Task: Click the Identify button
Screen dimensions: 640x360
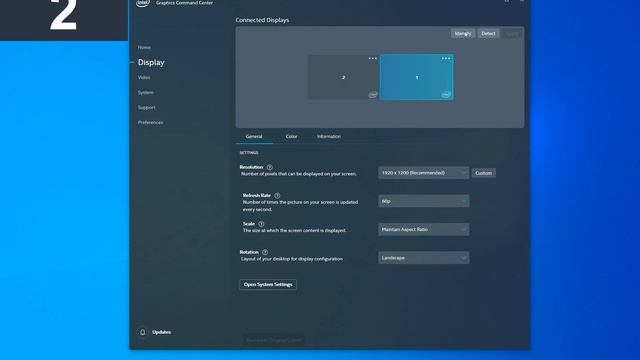Action: (463, 33)
